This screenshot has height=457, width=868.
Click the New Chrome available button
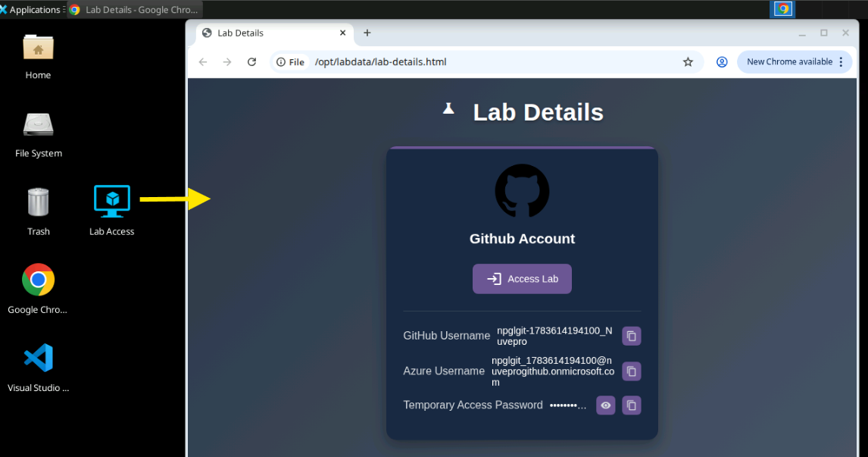tap(789, 62)
